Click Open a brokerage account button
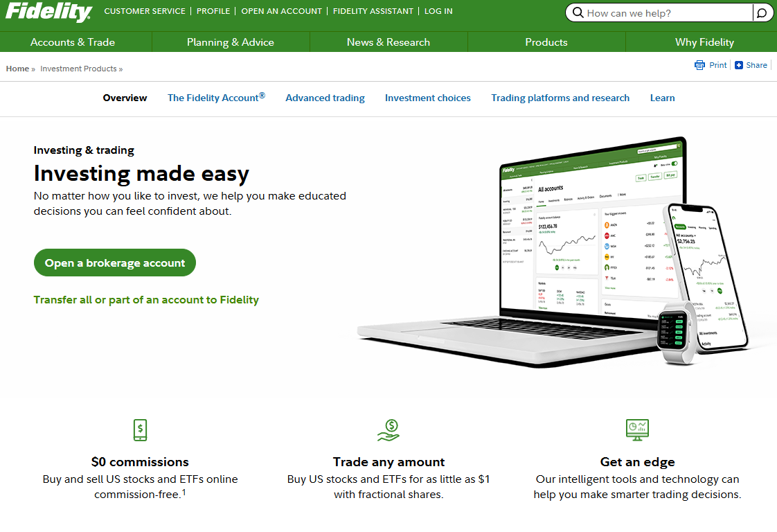777x532 pixels. pyautogui.click(x=115, y=263)
